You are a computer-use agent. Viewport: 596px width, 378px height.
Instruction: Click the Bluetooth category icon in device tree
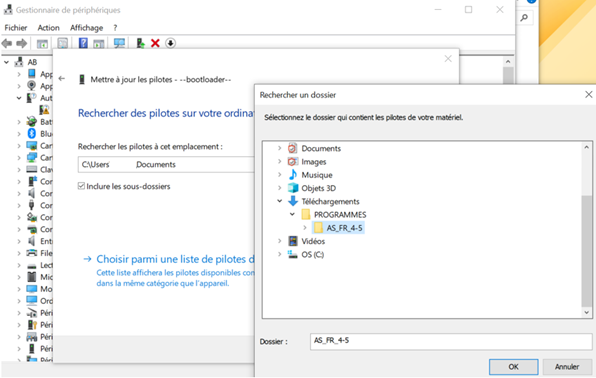tap(32, 133)
